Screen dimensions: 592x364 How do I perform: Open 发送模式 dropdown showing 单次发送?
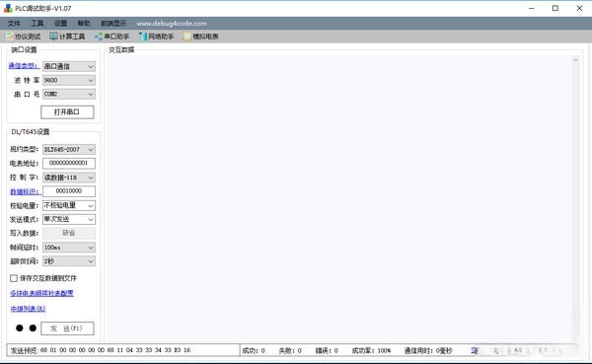(69, 219)
